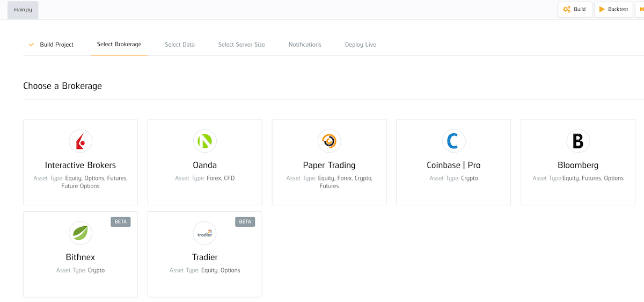Click the Select Brokerage tab

(x=119, y=44)
